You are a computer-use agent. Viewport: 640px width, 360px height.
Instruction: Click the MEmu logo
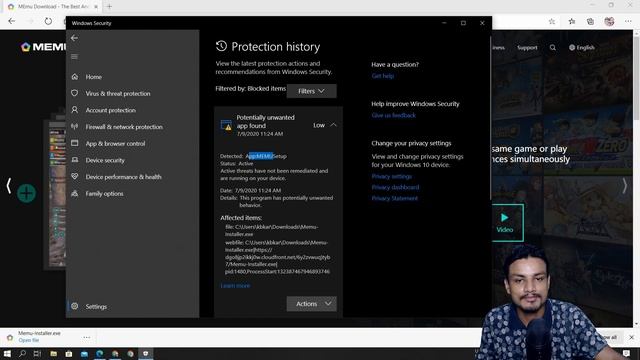43,47
